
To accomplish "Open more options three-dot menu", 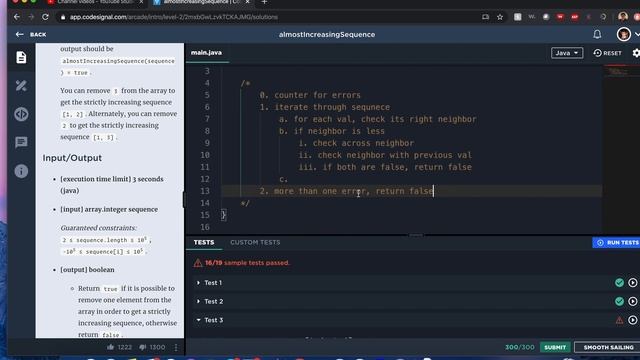I will [176, 347].
